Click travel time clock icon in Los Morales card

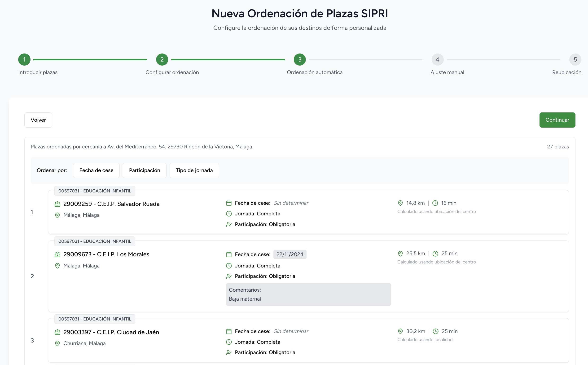click(435, 254)
